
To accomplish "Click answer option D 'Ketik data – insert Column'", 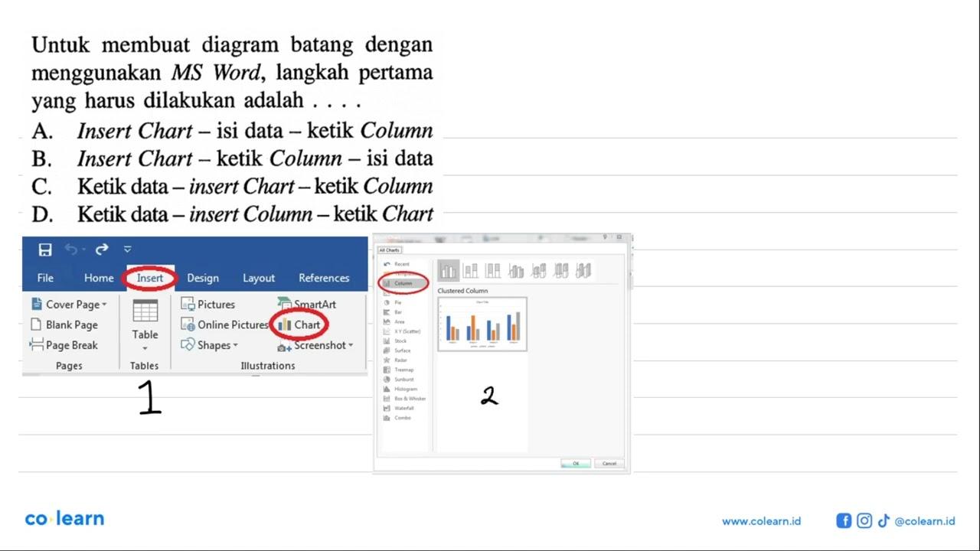I will [194, 214].
